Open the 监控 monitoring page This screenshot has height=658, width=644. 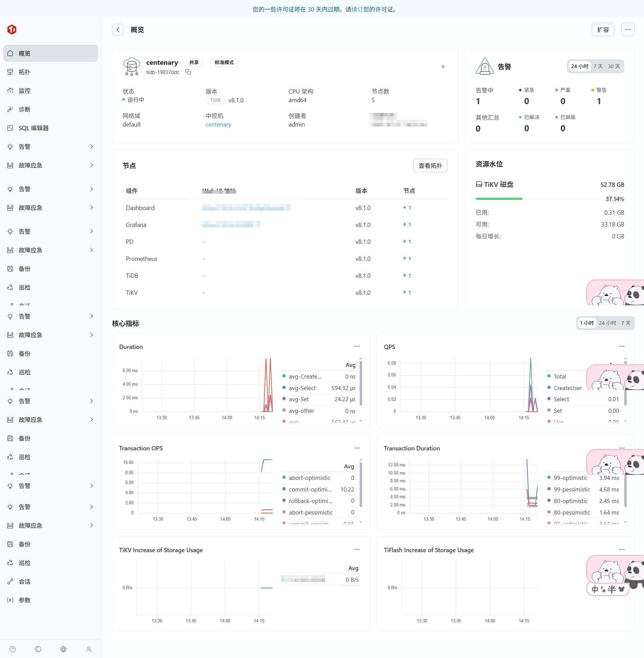tap(51, 91)
